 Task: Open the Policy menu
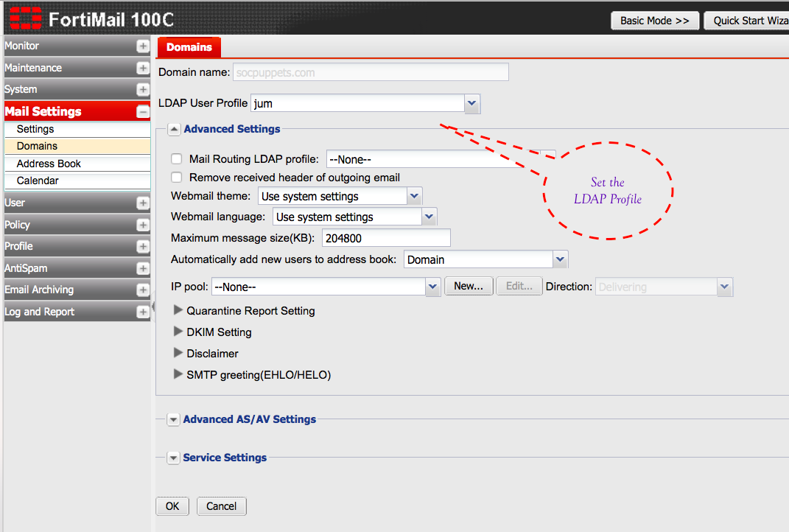coord(77,225)
